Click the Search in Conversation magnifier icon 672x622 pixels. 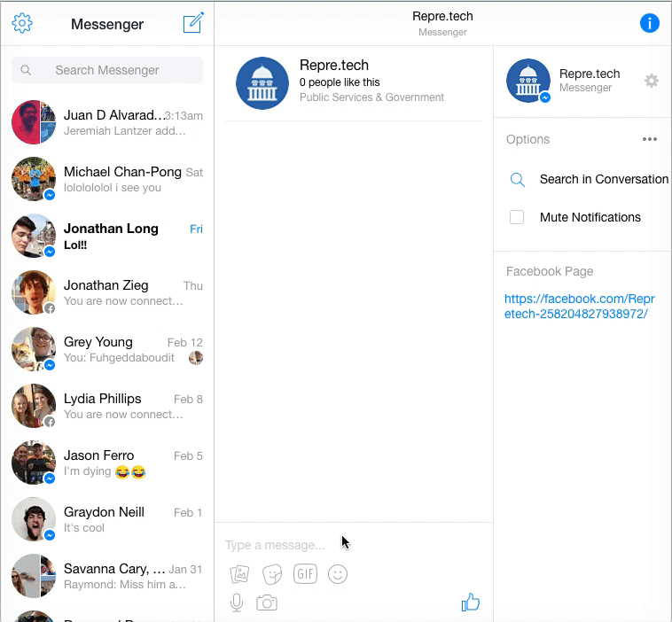point(517,180)
